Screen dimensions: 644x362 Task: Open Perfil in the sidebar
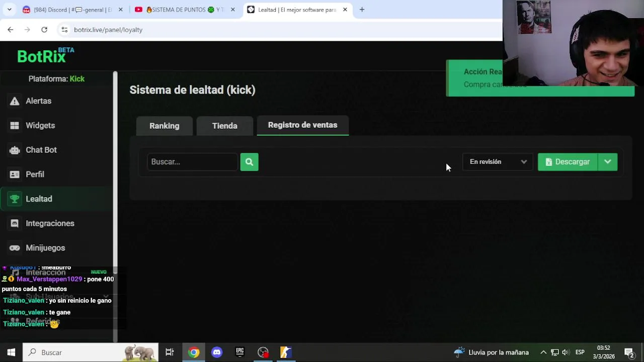click(35, 174)
